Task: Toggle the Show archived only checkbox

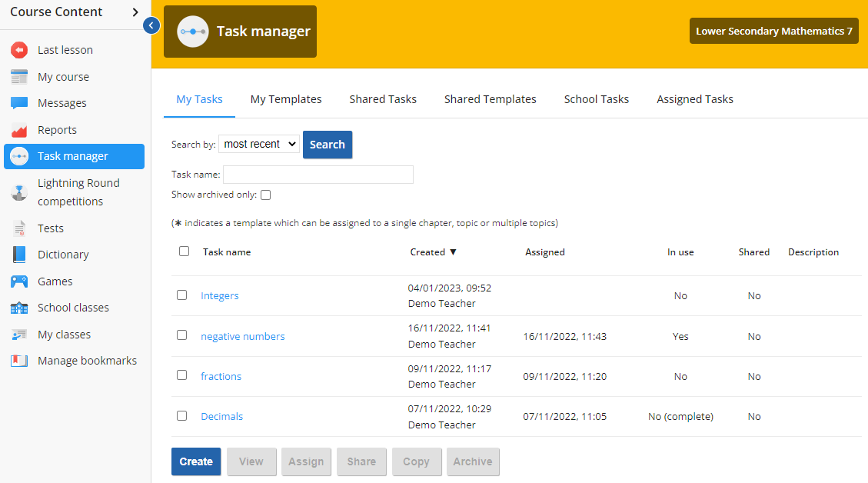Action: tap(266, 195)
